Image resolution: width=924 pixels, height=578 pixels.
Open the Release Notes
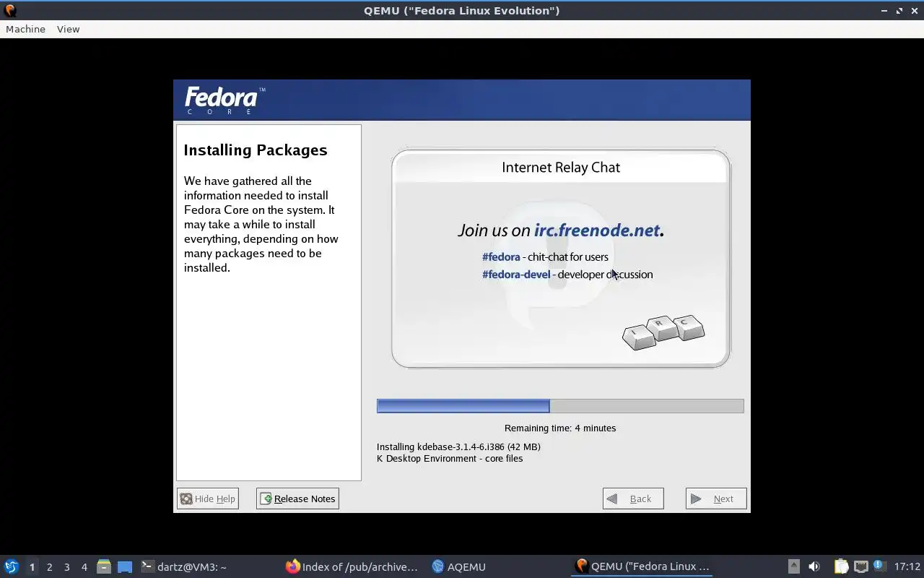coord(297,499)
